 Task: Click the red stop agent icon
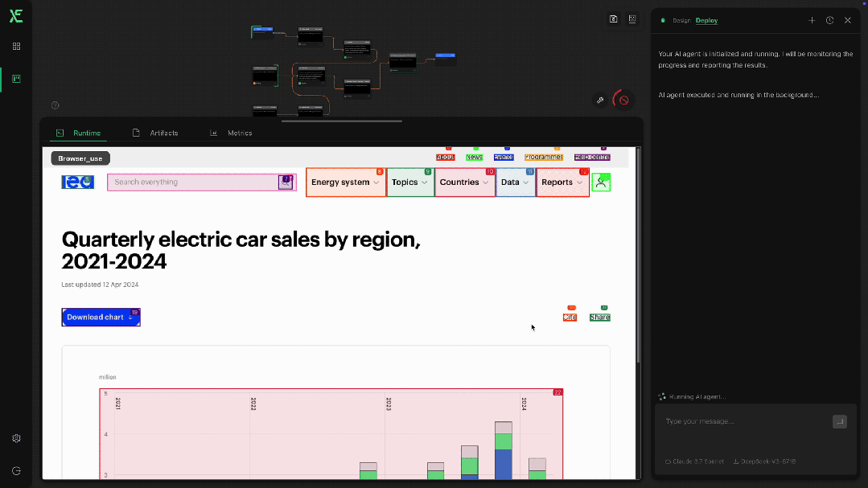point(622,100)
